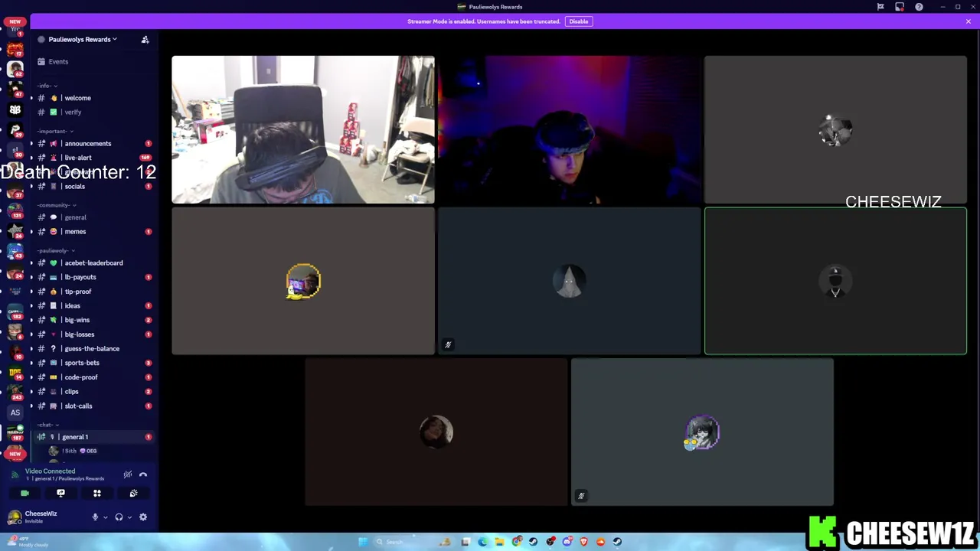Image resolution: width=980 pixels, height=551 pixels.
Task: Collapse the pauliewolys category
Action: pos(55,250)
